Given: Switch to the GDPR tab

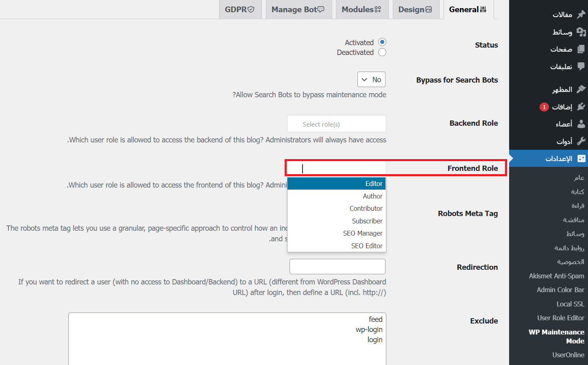Looking at the screenshot, I should (240, 9).
